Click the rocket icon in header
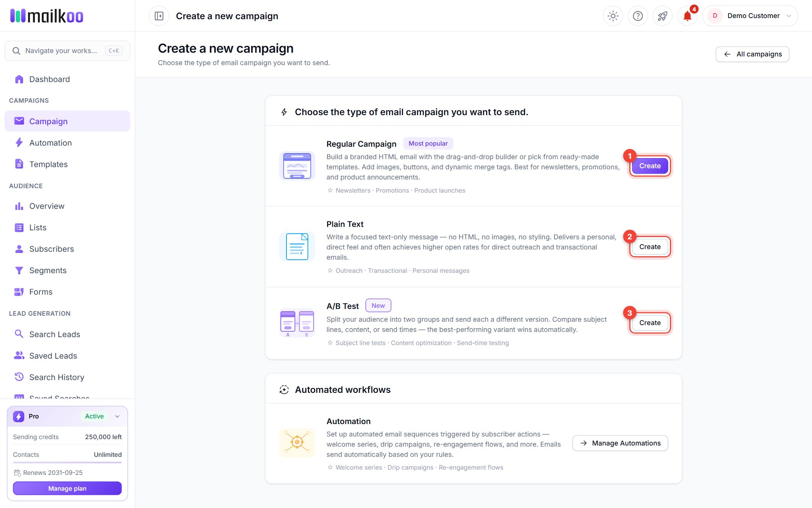The image size is (812, 508). click(x=662, y=16)
